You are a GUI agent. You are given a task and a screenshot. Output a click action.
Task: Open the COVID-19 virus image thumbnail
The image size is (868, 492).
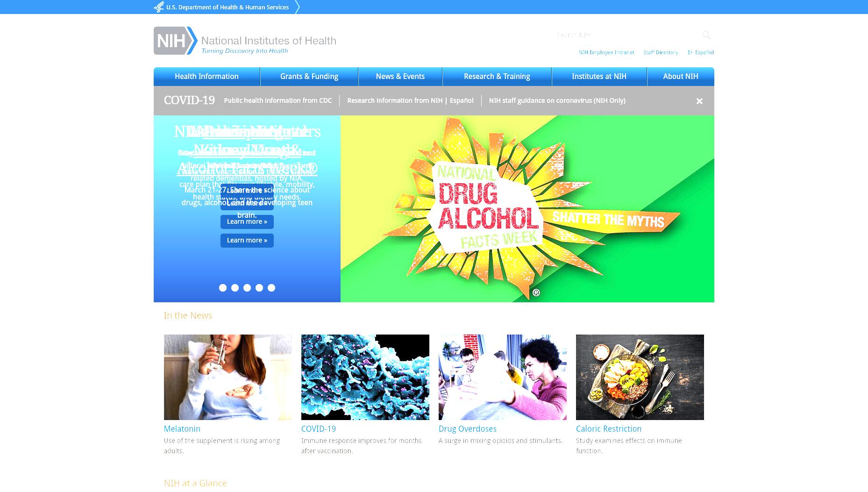pyautogui.click(x=365, y=377)
